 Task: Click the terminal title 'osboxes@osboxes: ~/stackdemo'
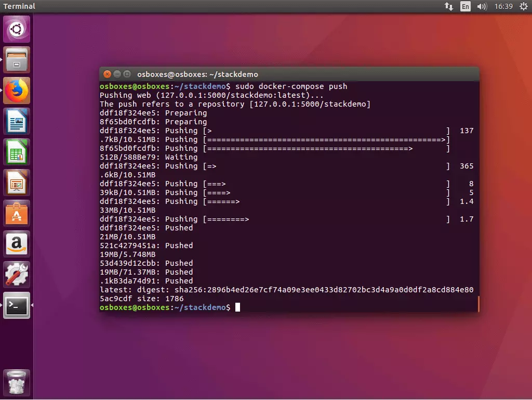coord(197,74)
